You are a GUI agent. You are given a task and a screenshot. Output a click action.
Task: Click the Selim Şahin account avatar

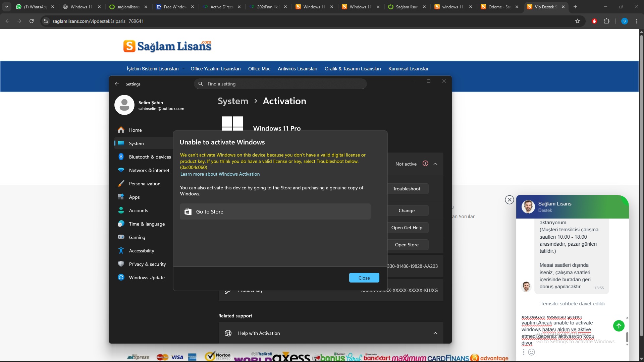tap(124, 105)
